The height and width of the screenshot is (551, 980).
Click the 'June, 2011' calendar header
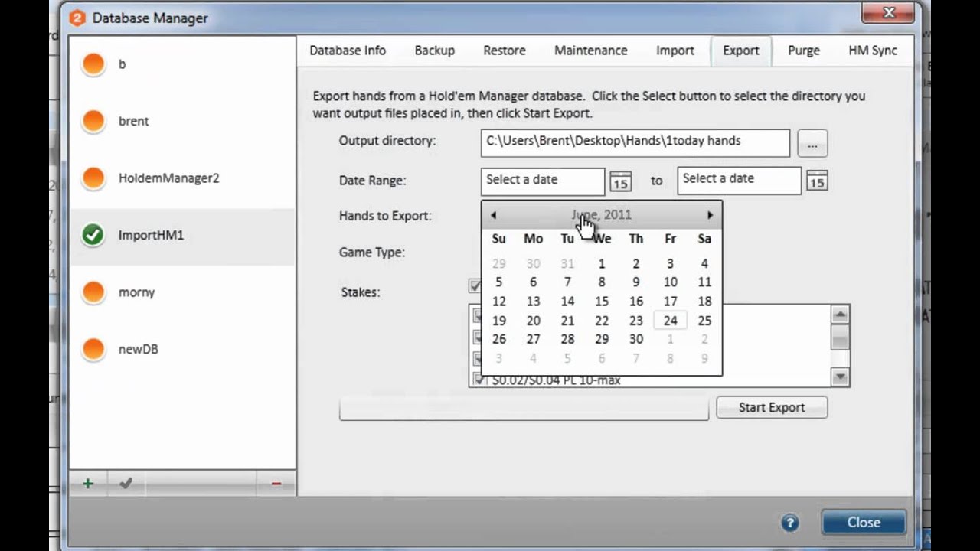pos(602,215)
